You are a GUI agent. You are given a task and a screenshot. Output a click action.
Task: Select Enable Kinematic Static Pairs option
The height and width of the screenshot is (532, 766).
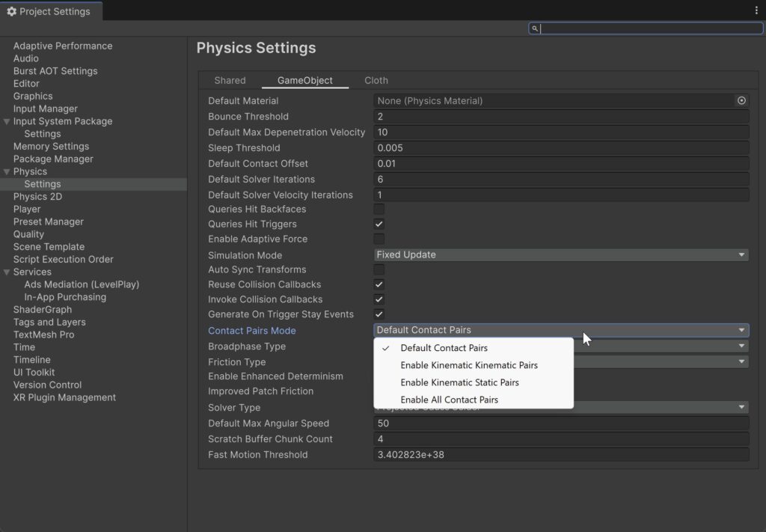[x=459, y=382]
